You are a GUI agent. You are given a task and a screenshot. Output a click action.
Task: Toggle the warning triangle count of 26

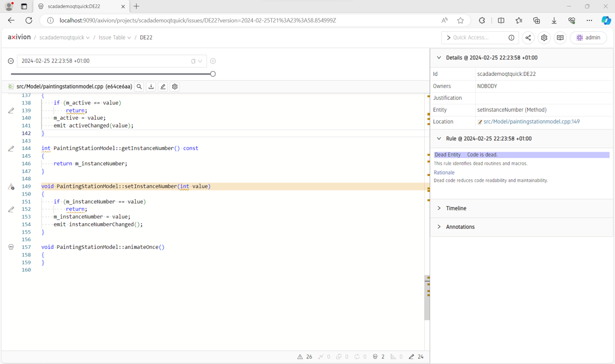tap(305, 357)
